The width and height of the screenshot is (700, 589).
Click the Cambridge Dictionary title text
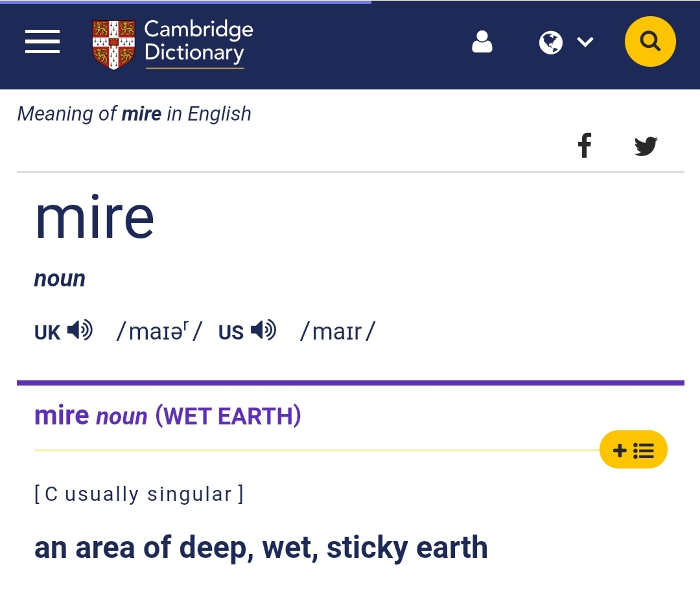click(x=198, y=41)
